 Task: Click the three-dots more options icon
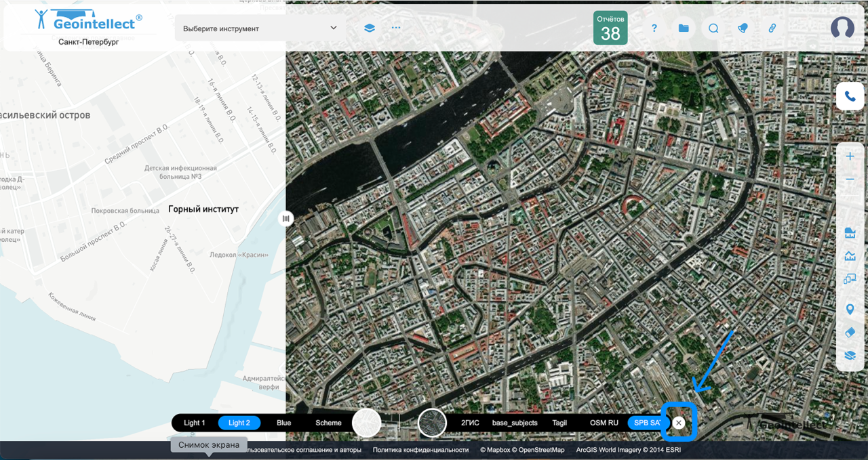click(x=396, y=28)
